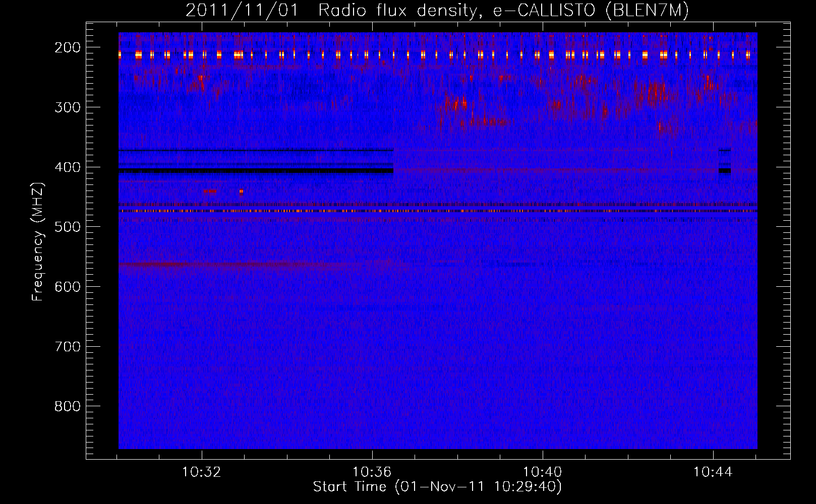Click the 300 frequency tick label
The image size is (816, 504).
(x=68, y=107)
